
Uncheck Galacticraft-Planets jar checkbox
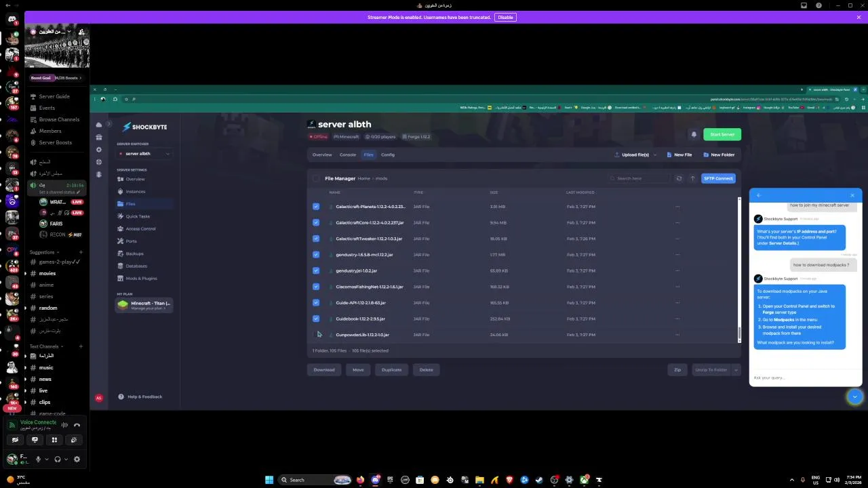coord(316,206)
